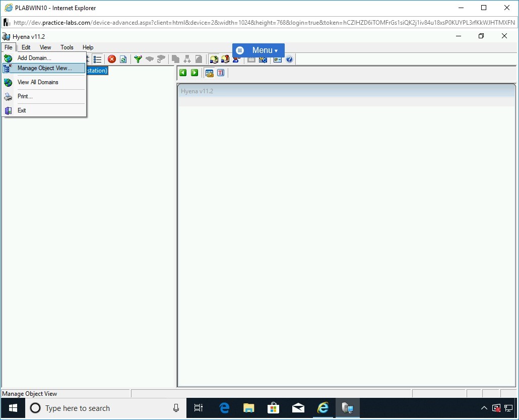
Task: Choose Exit from the File menu
Action: (22, 110)
